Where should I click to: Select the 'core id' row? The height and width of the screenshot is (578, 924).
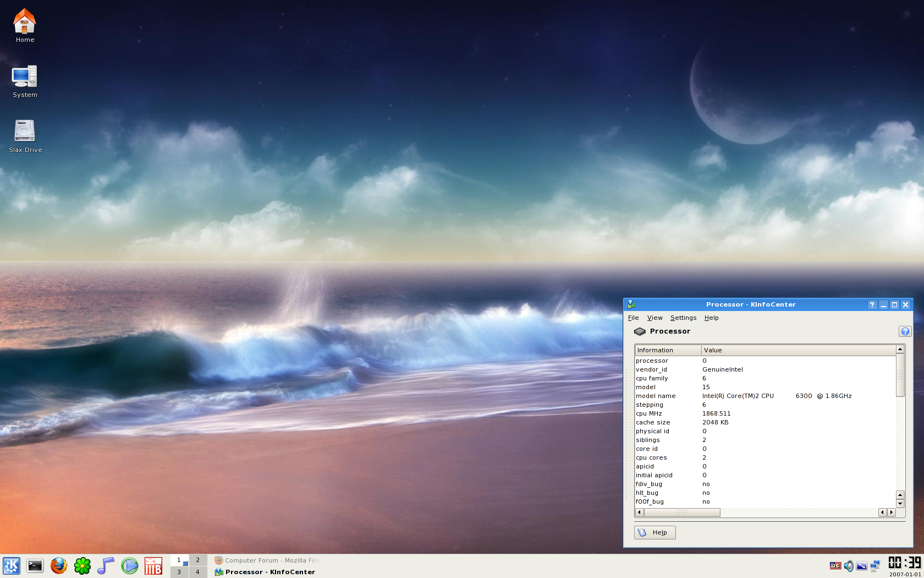(766, 449)
